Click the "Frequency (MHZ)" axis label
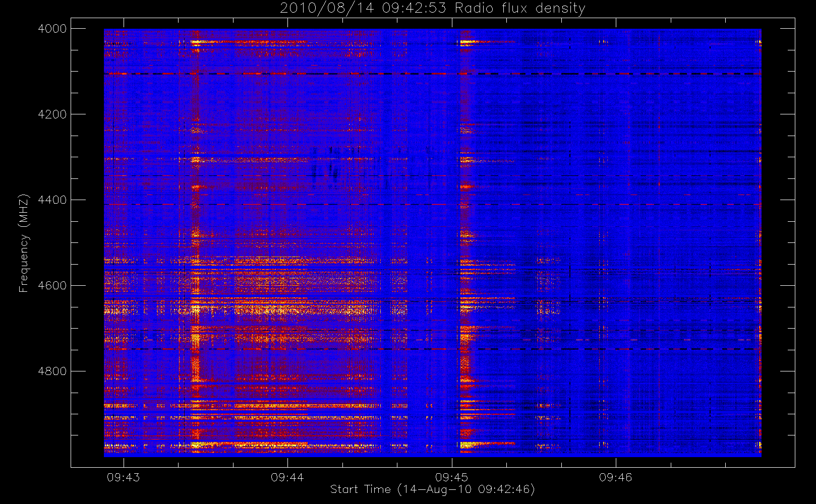Viewport: 816px width, 504px height. click(x=24, y=243)
